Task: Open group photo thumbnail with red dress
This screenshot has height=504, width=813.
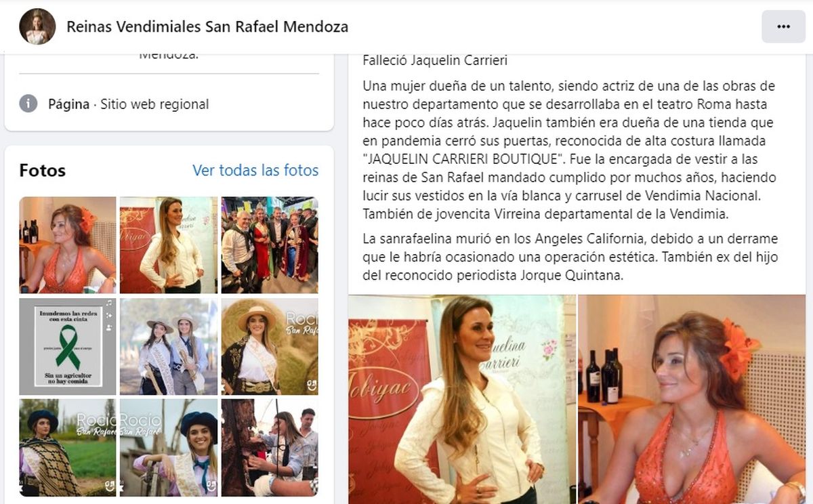Action: [x=270, y=245]
